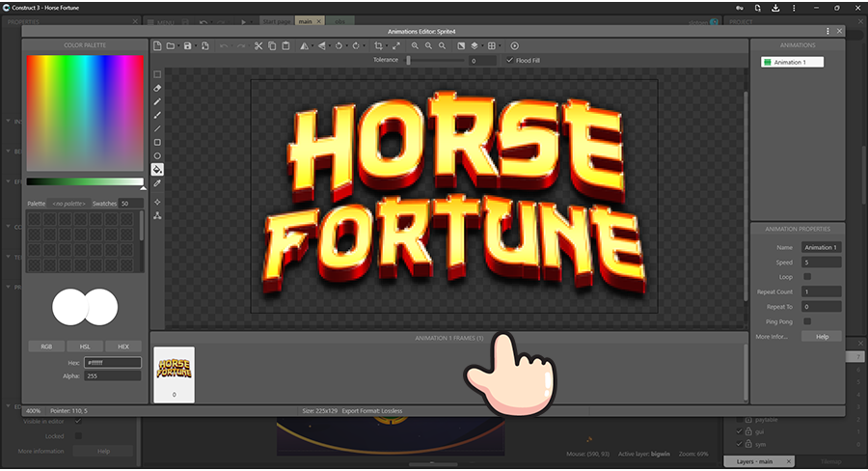Image resolution: width=868 pixels, height=471 pixels.
Task: Click the RGB color mode button
Action: coord(46,346)
